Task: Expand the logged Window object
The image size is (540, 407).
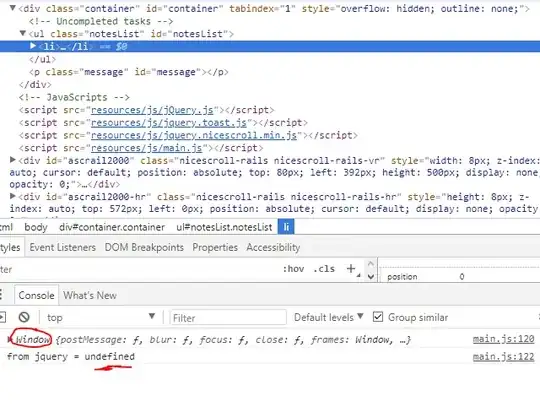Action: pos(10,340)
